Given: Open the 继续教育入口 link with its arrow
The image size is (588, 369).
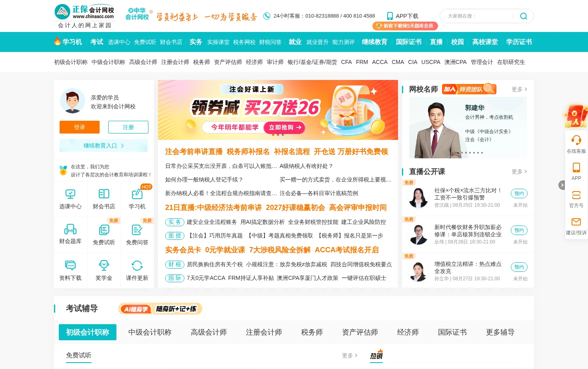Looking at the screenshot, I should [104, 146].
